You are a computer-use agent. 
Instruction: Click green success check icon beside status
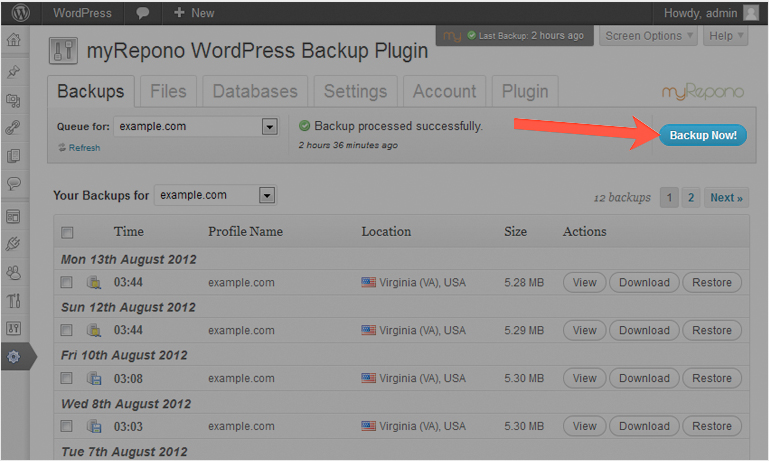tap(305, 126)
